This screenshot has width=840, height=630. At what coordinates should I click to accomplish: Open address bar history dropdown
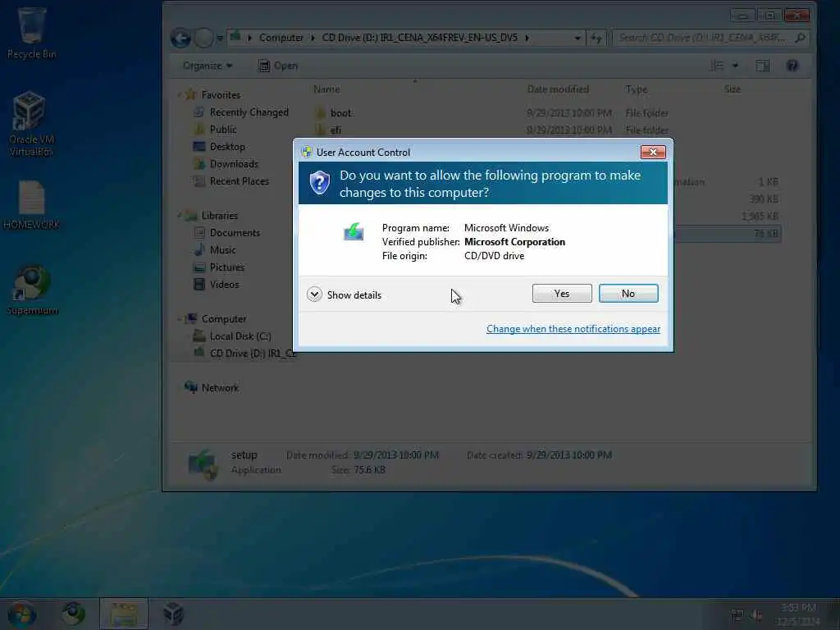point(577,38)
